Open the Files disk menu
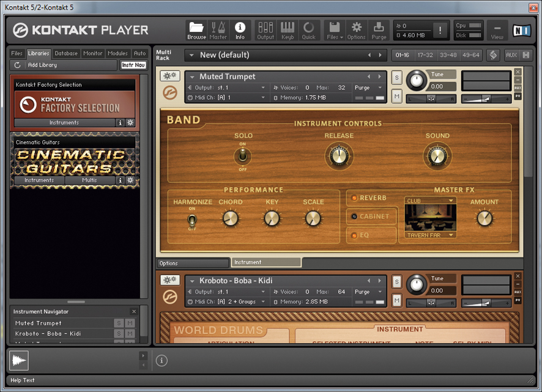The image size is (542, 392). 335,31
